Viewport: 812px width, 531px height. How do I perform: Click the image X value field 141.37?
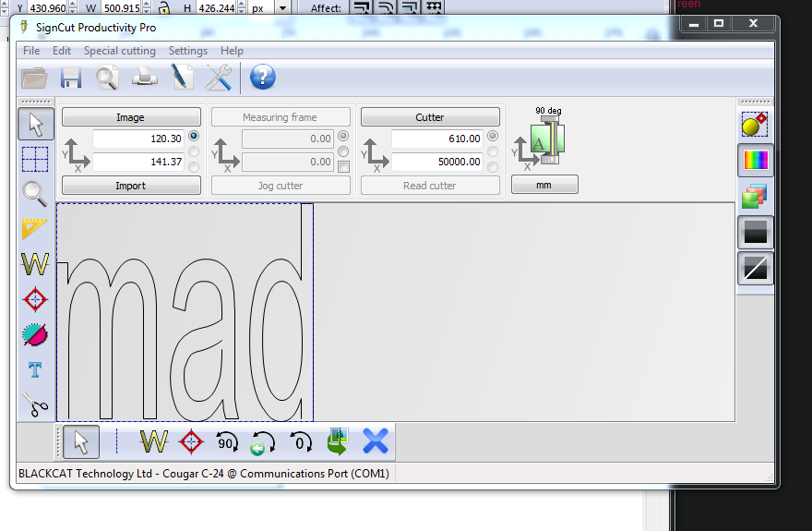tap(137, 162)
